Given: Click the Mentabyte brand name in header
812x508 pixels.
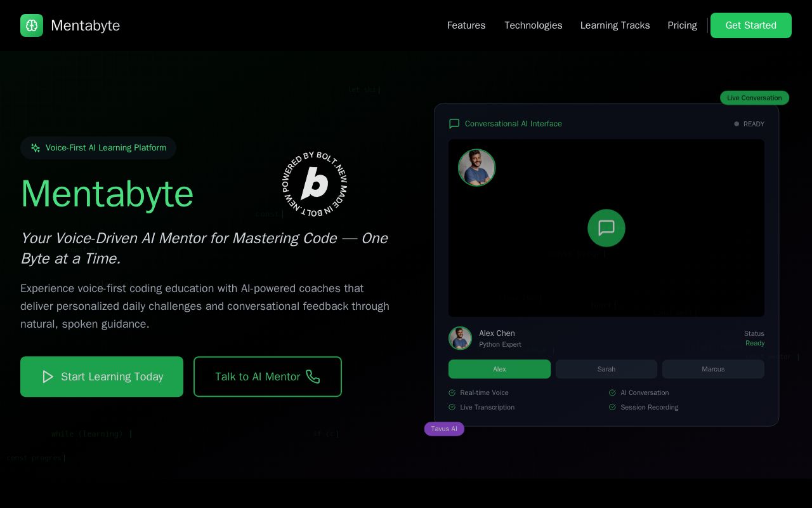Looking at the screenshot, I should 86,25.
